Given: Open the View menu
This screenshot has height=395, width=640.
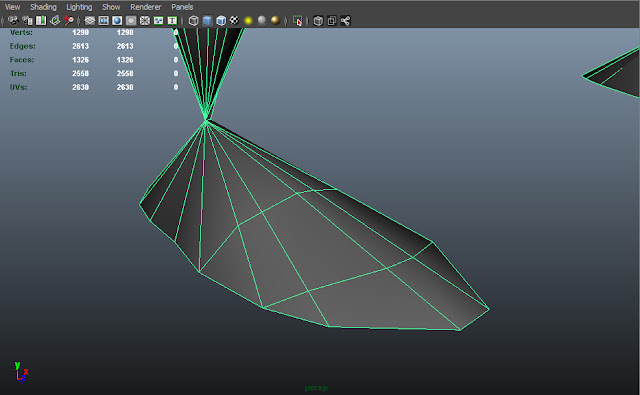Looking at the screenshot, I should [x=12, y=7].
